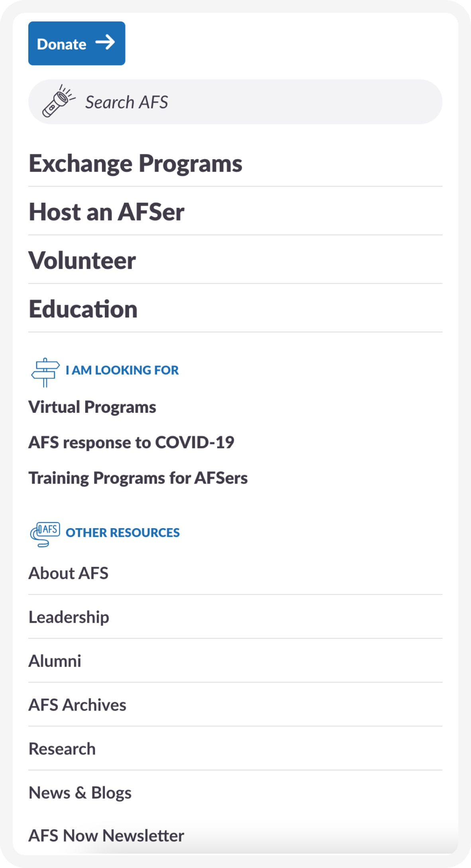This screenshot has width=471, height=868.
Task: Visit News & Blogs
Action: coord(235,793)
